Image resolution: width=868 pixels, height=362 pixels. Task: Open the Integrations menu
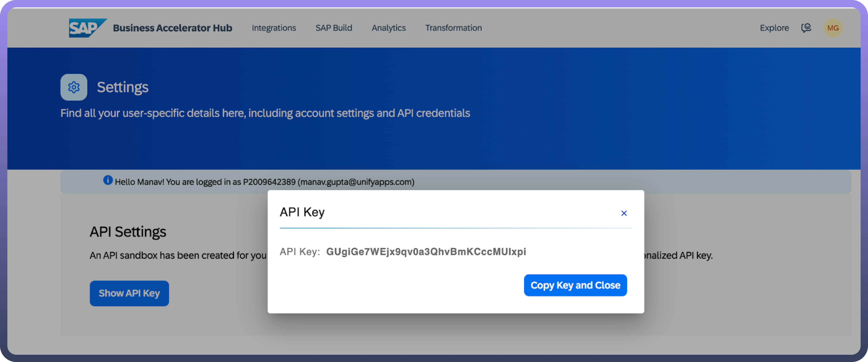pos(274,28)
